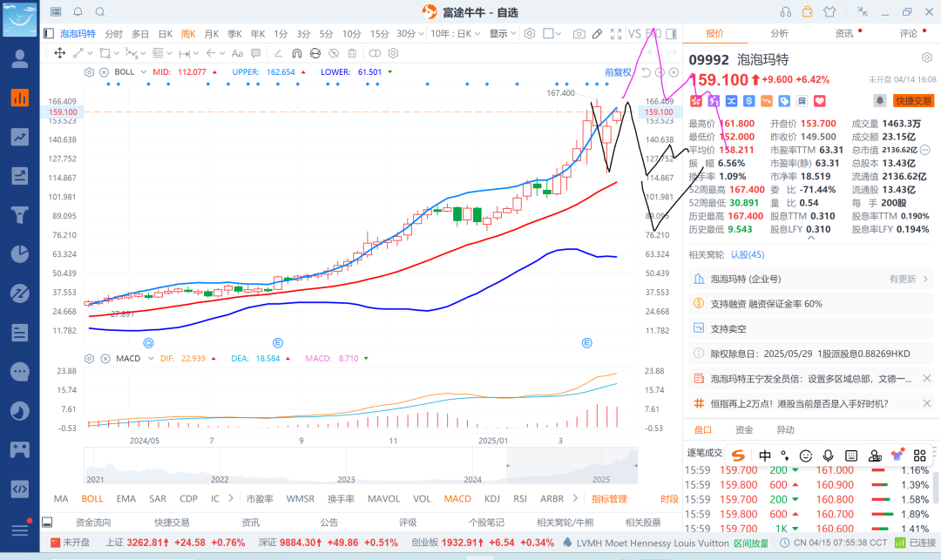Open the chat bubble community icon

[x=19, y=372]
